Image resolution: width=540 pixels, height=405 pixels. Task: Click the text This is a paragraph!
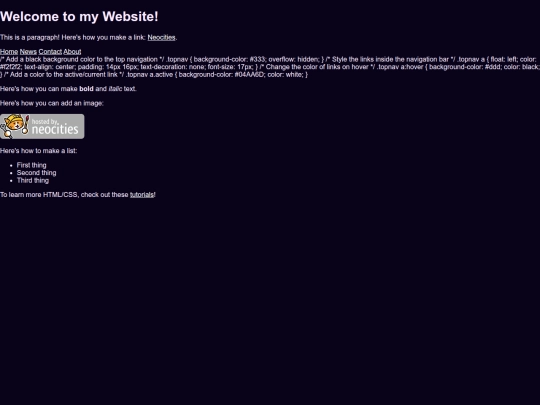tap(30, 38)
